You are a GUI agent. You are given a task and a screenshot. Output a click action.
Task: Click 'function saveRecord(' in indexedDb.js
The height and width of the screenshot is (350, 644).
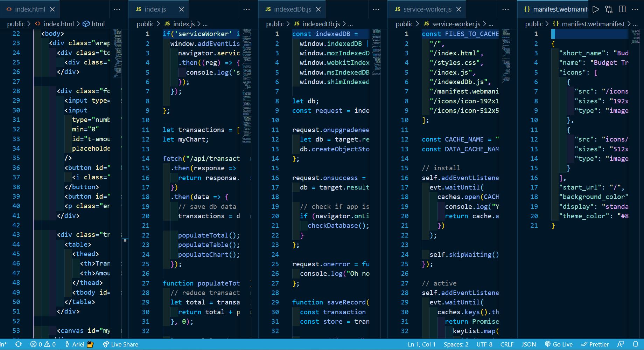tap(331, 302)
